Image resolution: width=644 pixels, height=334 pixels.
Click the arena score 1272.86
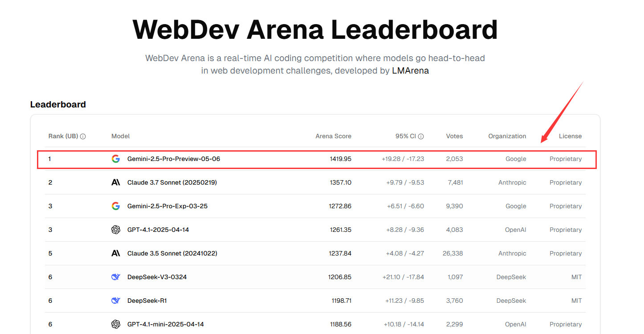(x=341, y=206)
